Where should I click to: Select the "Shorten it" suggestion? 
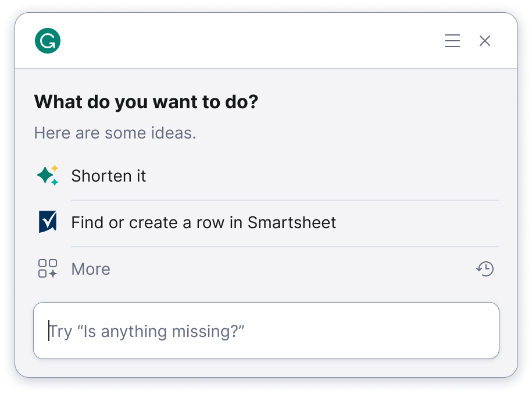tap(109, 176)
